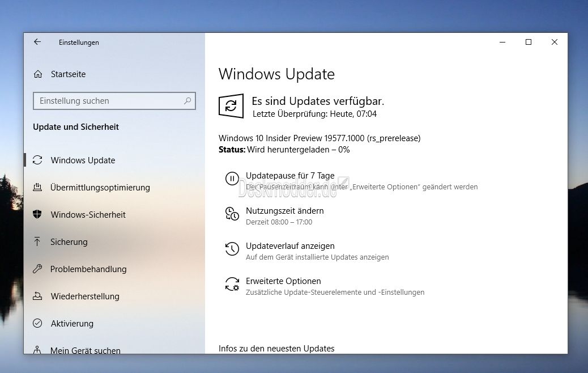This screenshot has height=373, width=588.
Task: Click the Wiederherstellung icon
Action: click(x=37, y=296)
